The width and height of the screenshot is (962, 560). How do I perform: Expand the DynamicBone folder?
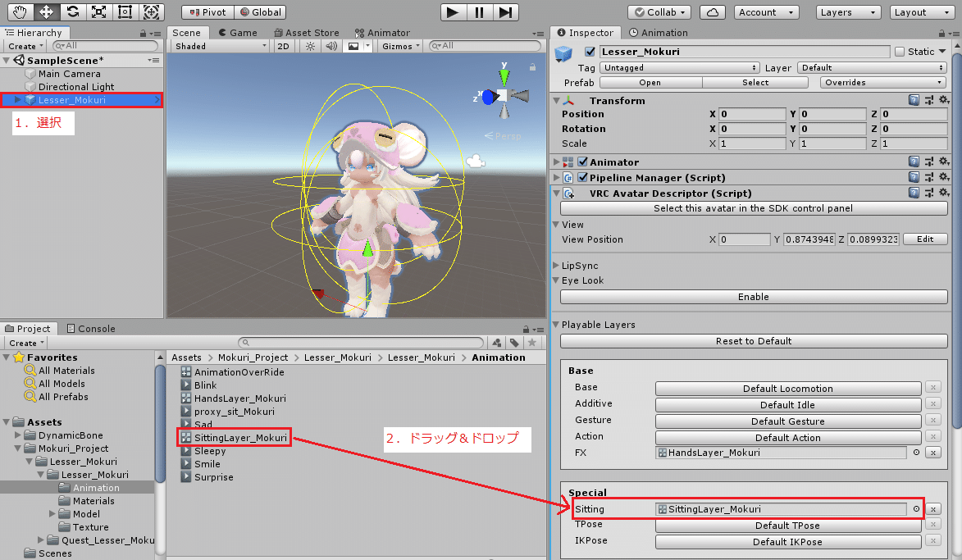(18, 435)
